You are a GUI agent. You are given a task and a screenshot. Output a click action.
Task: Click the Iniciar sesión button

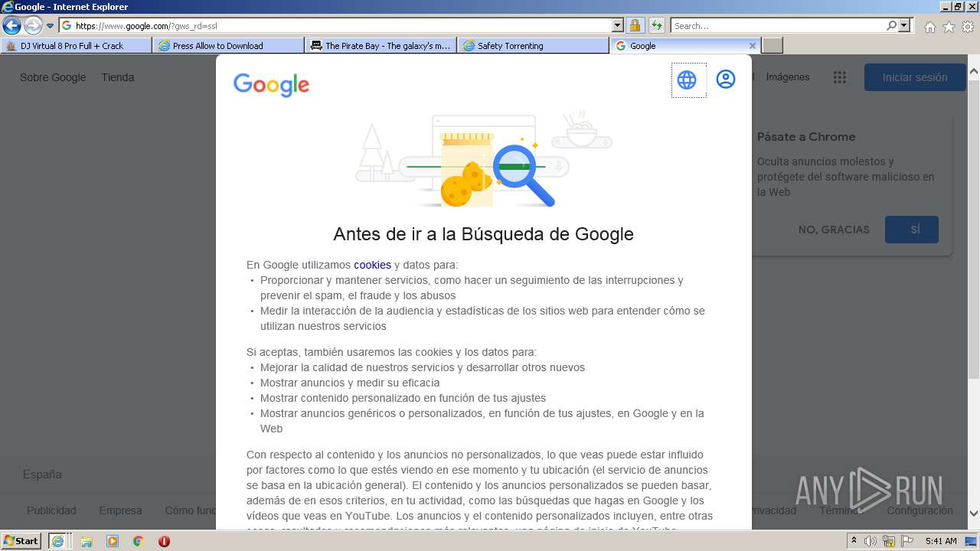(x=915, y=77)
